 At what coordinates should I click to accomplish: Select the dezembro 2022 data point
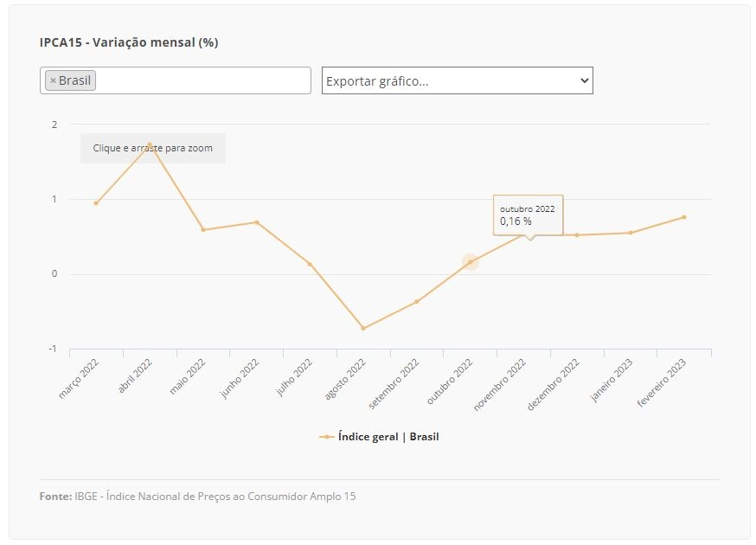tap(577, 235)
